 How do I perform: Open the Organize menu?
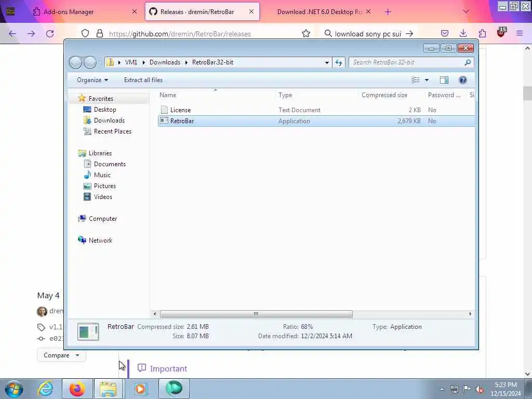[x=92, y=80]
